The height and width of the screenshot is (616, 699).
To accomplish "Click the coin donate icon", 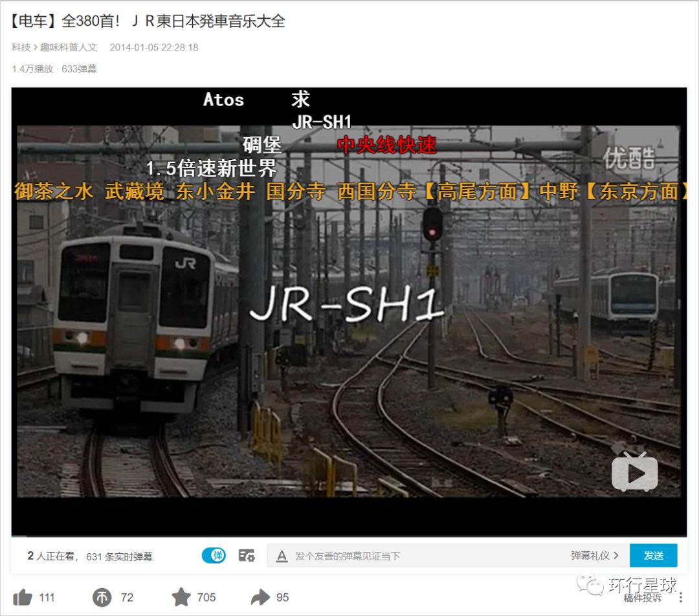I will coord(102,597).
